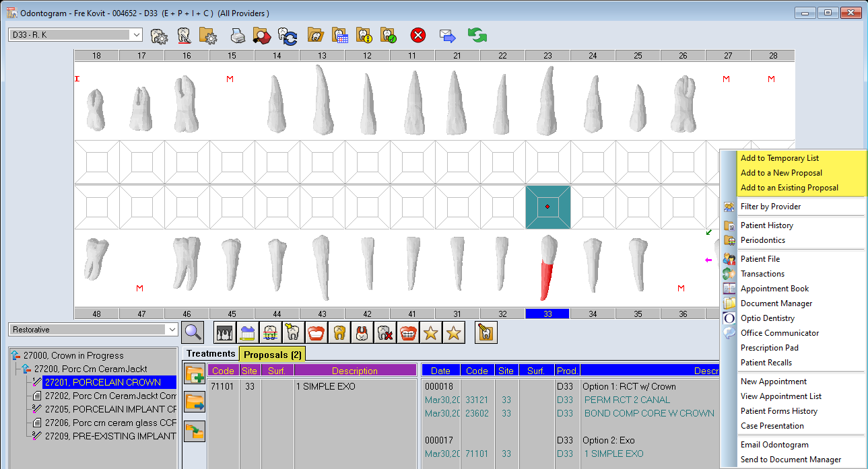The width and height of the screenshot is (868, 469).
Task: Click the toothbrush icon in procedure toolbar
Action: [x=246, y=332]
